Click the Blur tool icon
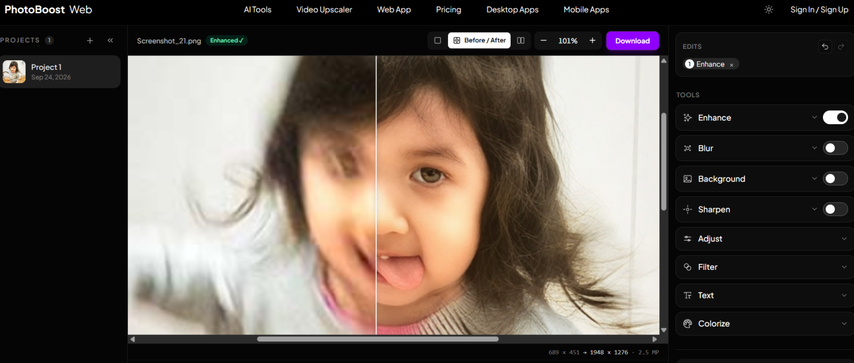Screen dimensions: 854x363 pyautogui.click(x=688, y=148)
